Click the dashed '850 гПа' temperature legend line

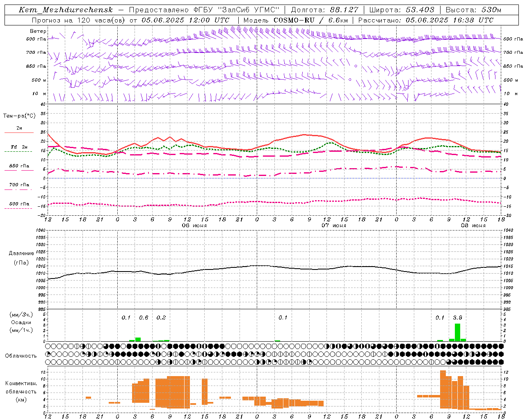19,170
